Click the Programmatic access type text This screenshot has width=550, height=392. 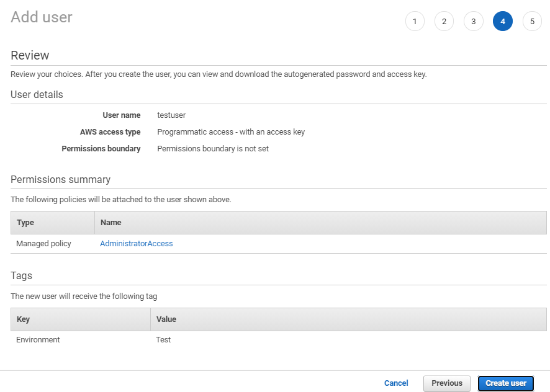[231, 132]
